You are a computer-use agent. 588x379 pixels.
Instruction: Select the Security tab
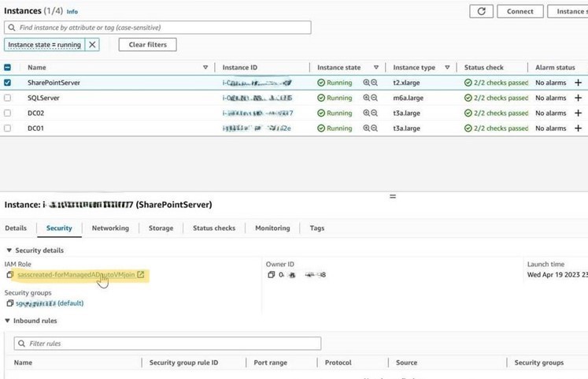(59, 229)
